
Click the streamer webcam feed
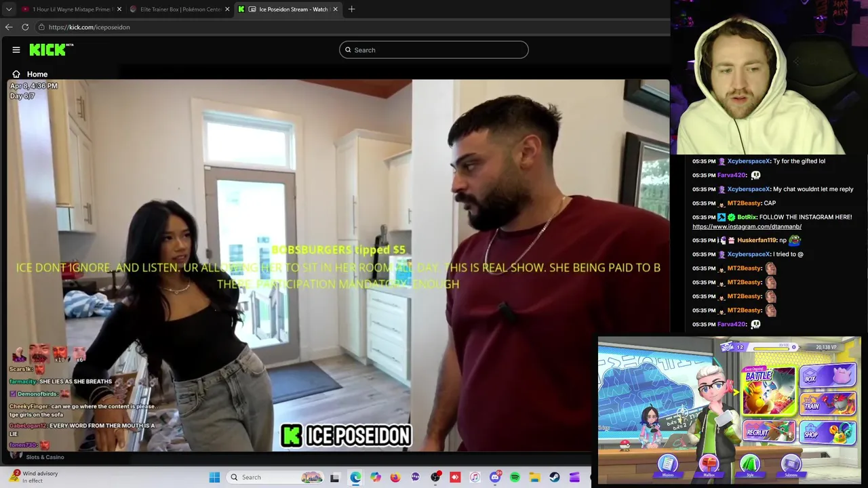[x=770, y=77]
